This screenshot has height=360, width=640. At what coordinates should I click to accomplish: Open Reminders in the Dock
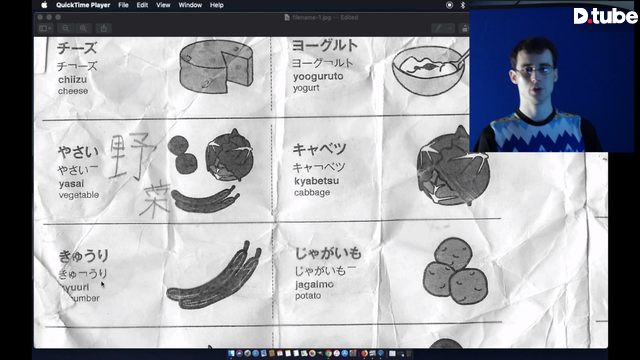point(296,353)
